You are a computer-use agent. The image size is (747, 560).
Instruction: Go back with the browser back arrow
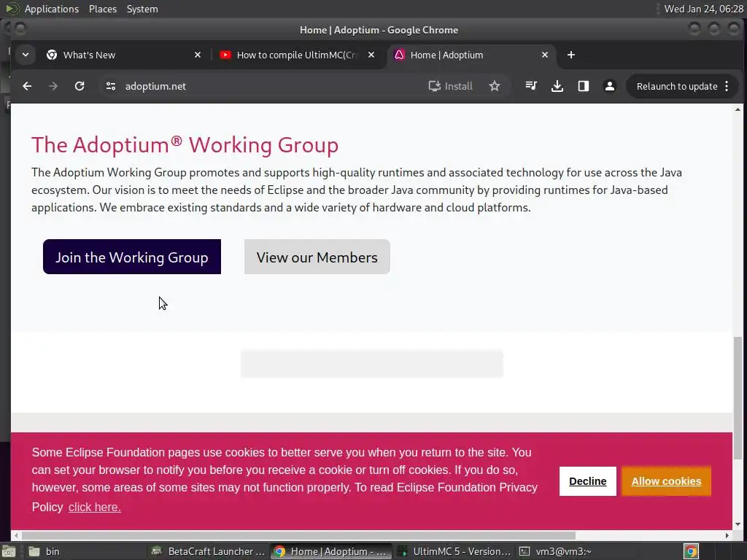pyautogui.click(x=27, y=86)
